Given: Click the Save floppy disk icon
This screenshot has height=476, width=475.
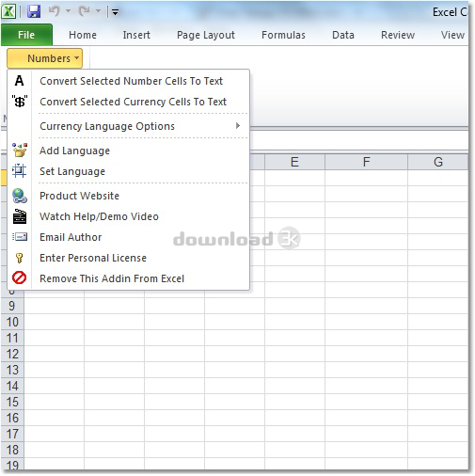Looking at the screenshot, I should [34, 11].
